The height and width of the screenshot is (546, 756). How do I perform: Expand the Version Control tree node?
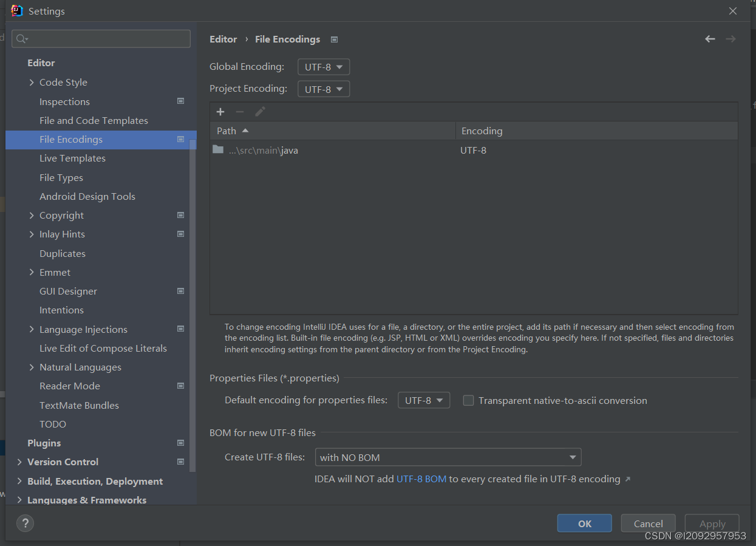tap(19, 462)
